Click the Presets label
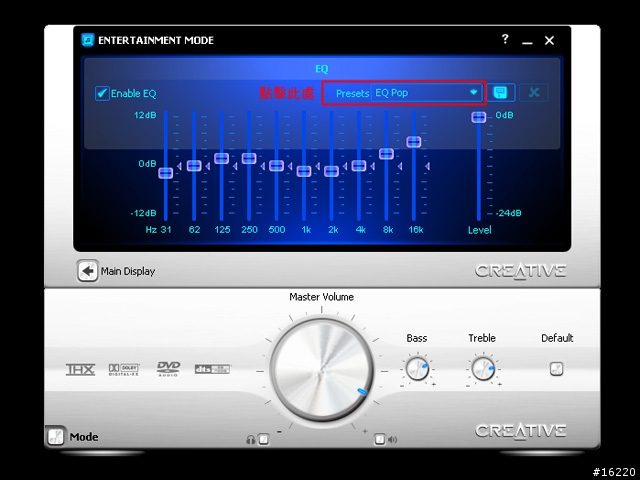Screen dimensions: 640x480 click(352, 93)
